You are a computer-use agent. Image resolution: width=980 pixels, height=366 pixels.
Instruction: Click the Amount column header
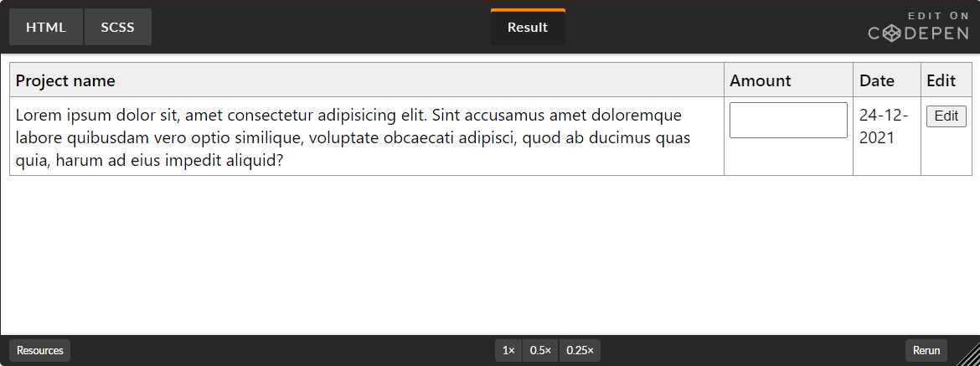pyautogui.click(x=761, y=80)
